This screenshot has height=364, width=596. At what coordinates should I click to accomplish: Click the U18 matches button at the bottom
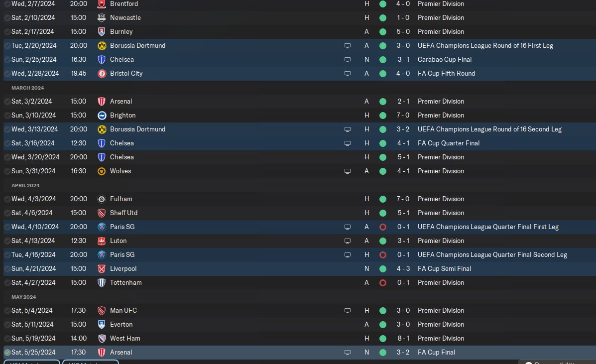(91, 362)
